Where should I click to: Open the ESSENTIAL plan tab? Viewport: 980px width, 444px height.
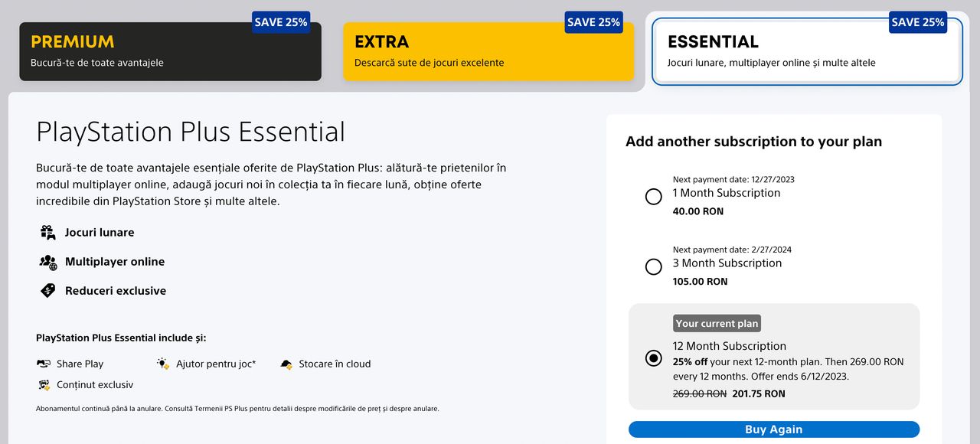tap(807, 51)
